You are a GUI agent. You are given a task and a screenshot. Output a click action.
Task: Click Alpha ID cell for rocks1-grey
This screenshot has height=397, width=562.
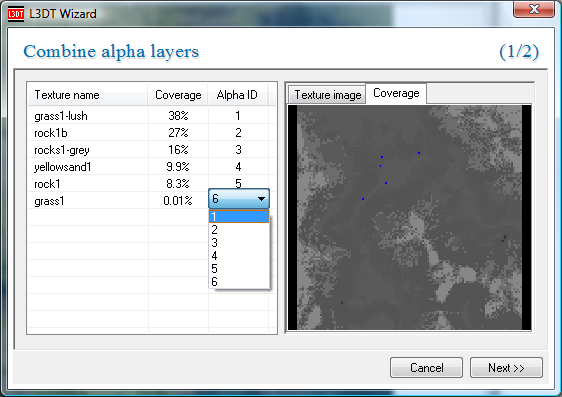click(x=238, y=150)
